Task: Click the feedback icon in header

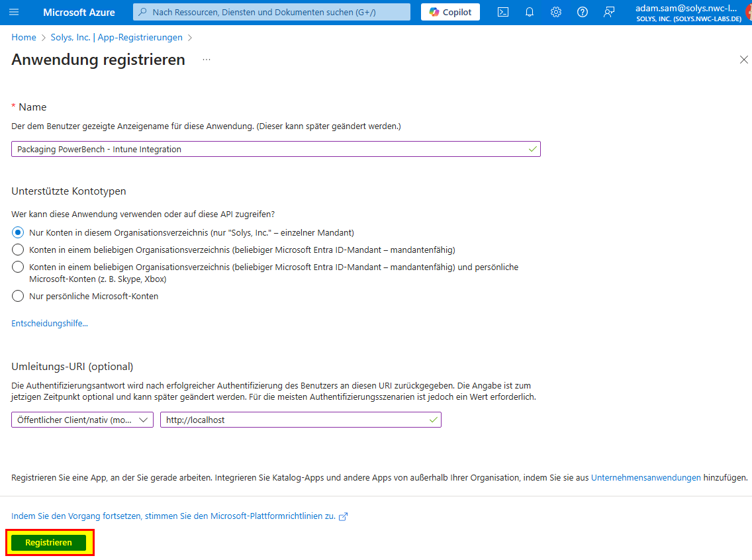Action: (x=609, y=12)
